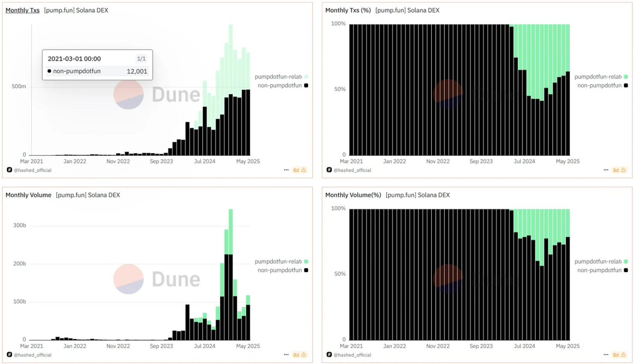Open the three-dot menu on Monthly Txs chart
The width and height of the screenshot is (634, 364).
[286, 170]
